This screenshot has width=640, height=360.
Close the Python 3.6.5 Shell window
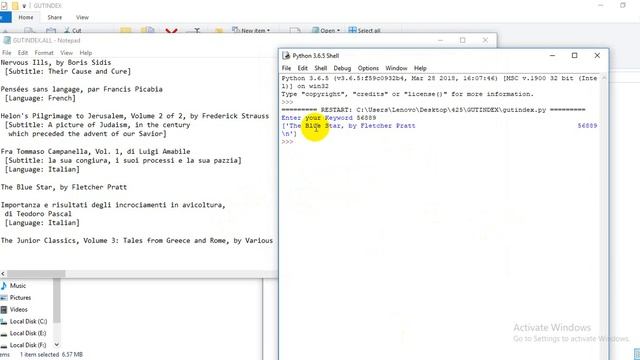click(597, 56)
